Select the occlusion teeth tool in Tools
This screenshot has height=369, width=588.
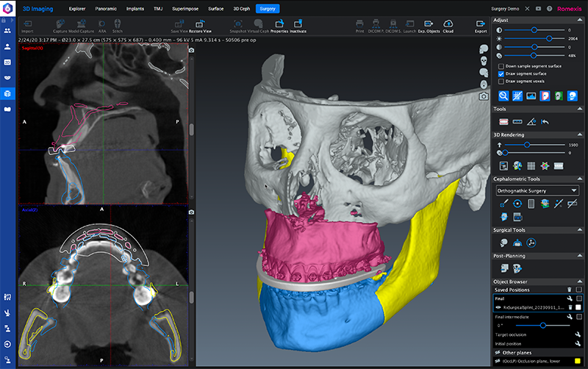point(503,122)
